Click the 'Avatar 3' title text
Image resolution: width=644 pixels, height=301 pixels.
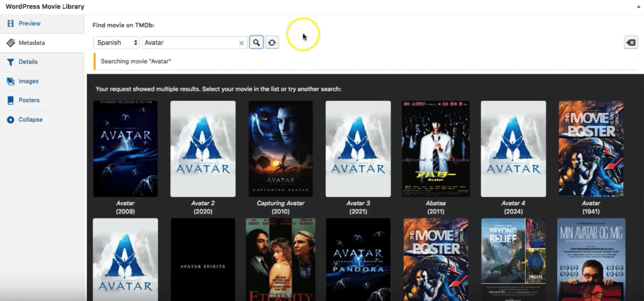tap(358, 203)
